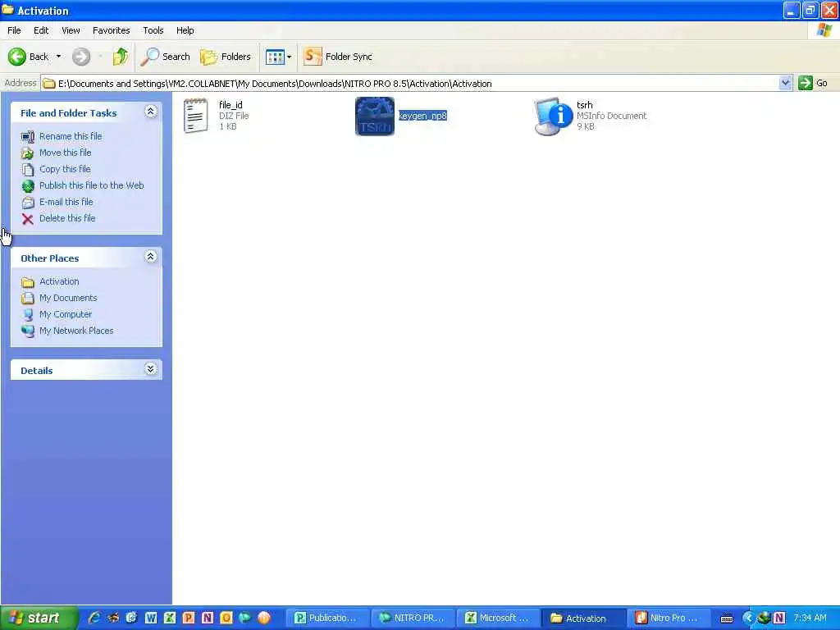This screenshot has height=630, width=840.
Task: Click E-mail this file link
Action: coord(66,202)
